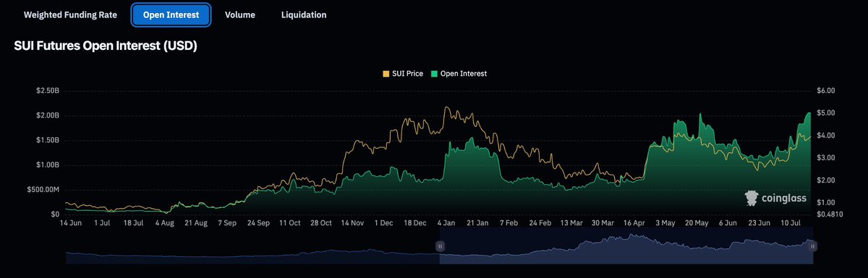This screenshot has height=278, width=868.
Task: Click the '4 Aug' date on the x-axis
Action: tap(164, 224)
